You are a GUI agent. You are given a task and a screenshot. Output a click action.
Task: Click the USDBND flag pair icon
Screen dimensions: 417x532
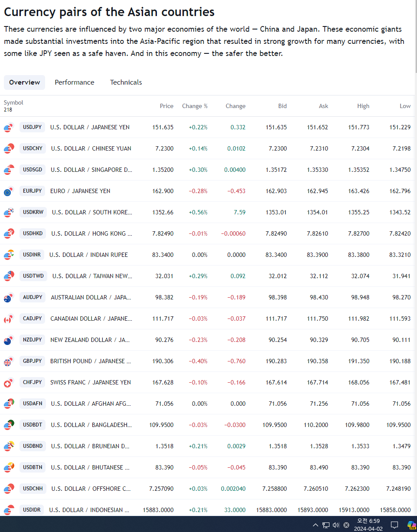pyautogui.click(x=9, y=447)
